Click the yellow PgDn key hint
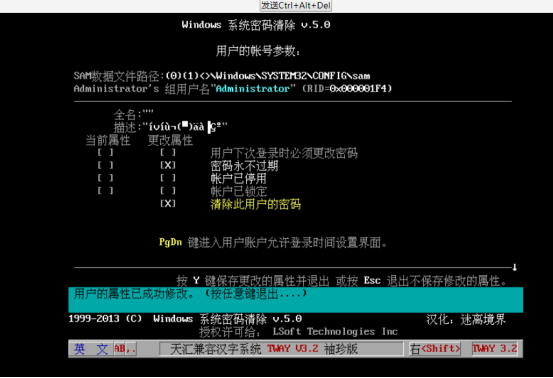Image resolution: width=553 pixels, height=378 pixels. 170,242
